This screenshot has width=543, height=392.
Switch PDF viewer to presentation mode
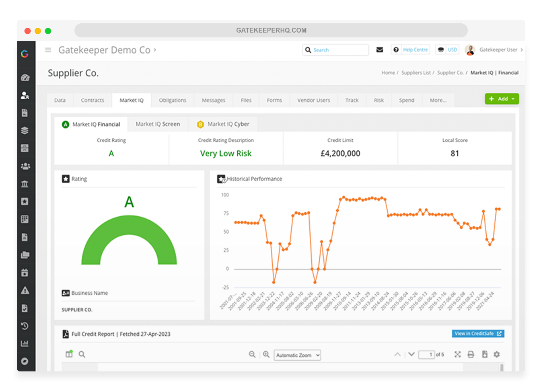[x=458, y=354]
